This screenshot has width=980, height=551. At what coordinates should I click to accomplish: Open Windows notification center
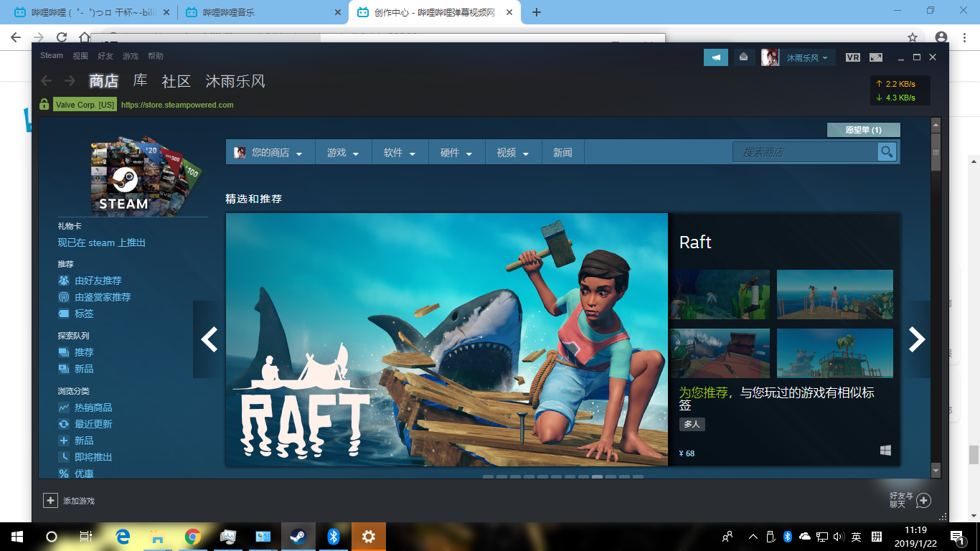(x=957, y=537)
